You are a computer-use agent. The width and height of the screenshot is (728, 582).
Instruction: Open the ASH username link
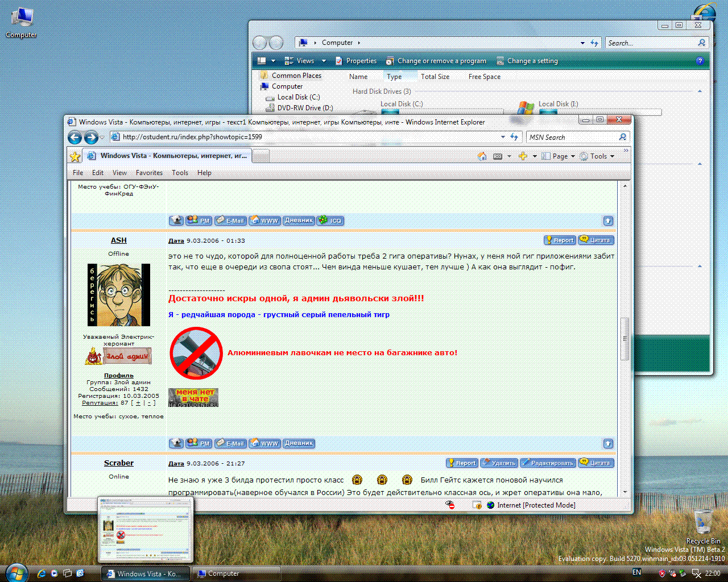(118, 240)
